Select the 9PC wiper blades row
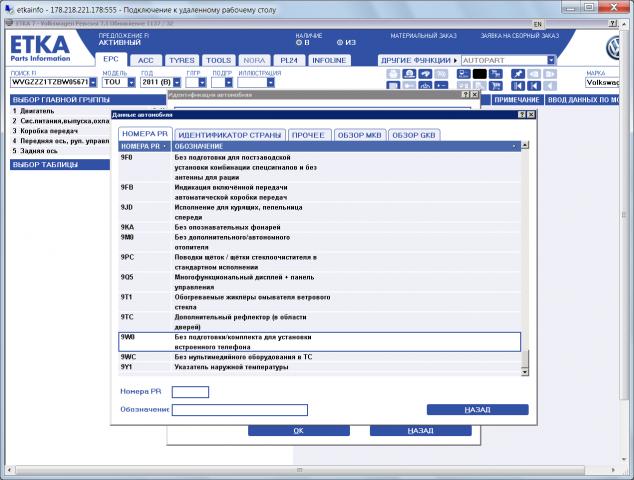This screenshot has width=634, height=480. click(319, 262)
